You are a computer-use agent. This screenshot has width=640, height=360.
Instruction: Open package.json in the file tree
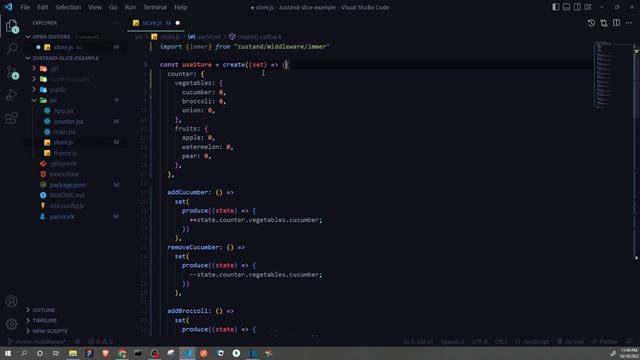67,184
